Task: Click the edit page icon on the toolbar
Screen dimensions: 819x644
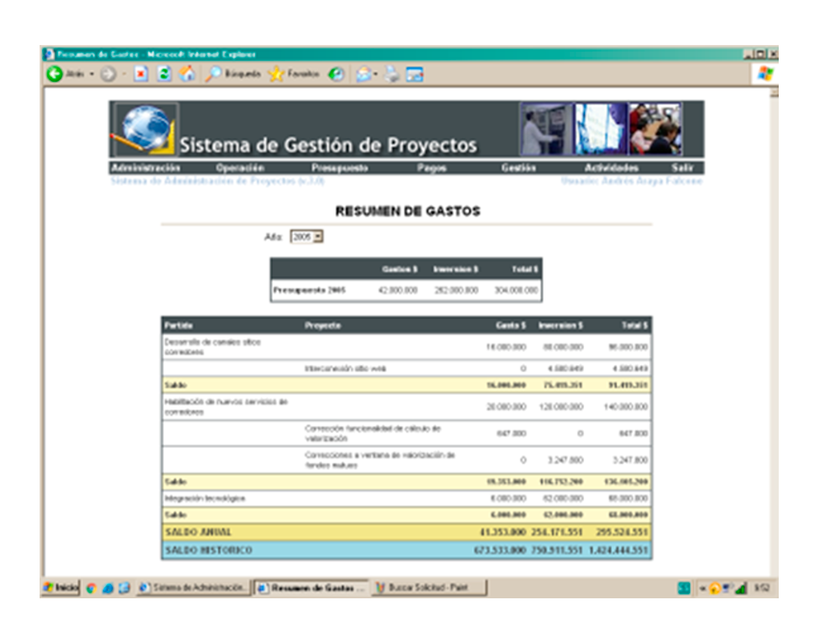Action: (415, 74)
